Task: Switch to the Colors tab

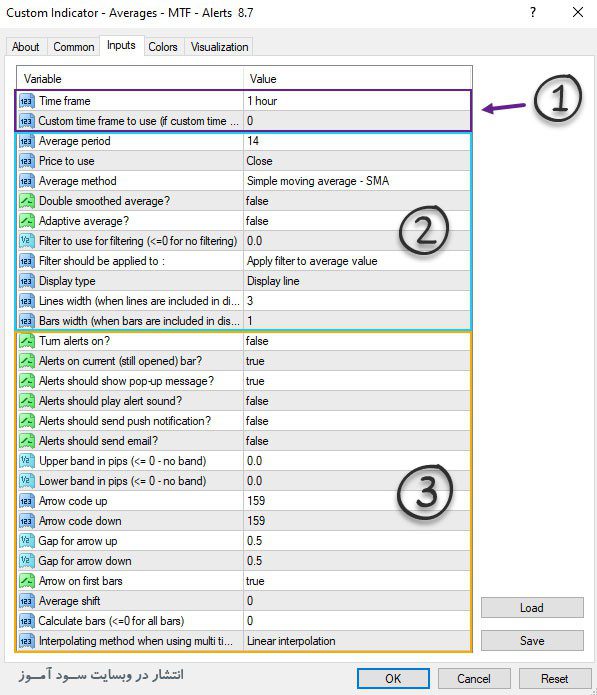Action: [x=163, y=47]
